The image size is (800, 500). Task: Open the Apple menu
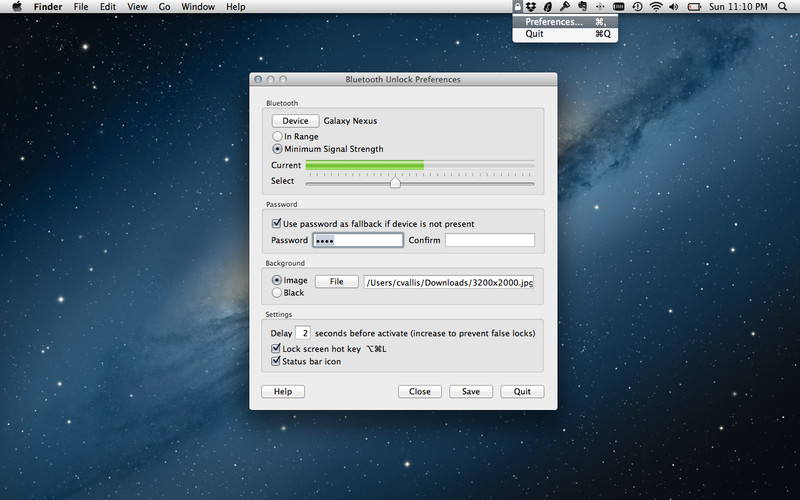tap(16, 7)
